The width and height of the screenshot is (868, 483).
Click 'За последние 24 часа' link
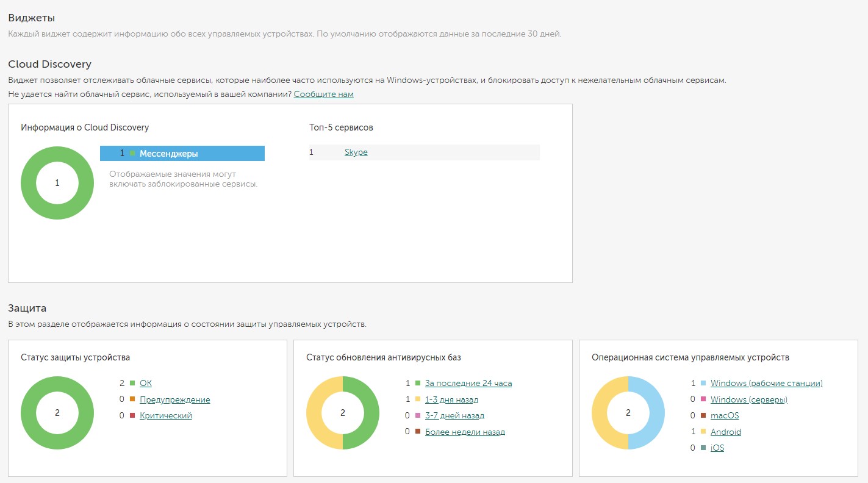(x=468, y=384)
